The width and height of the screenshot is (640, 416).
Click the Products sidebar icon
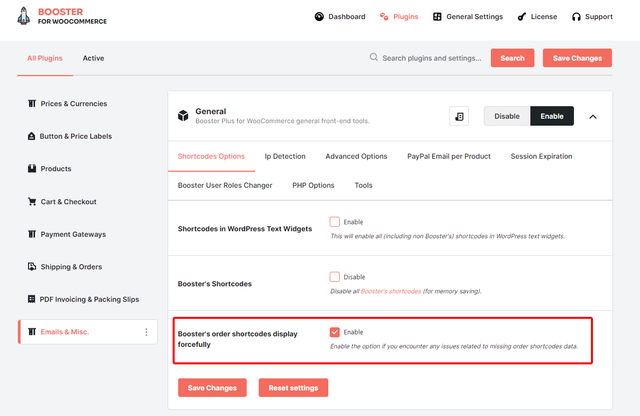point(32,169)
